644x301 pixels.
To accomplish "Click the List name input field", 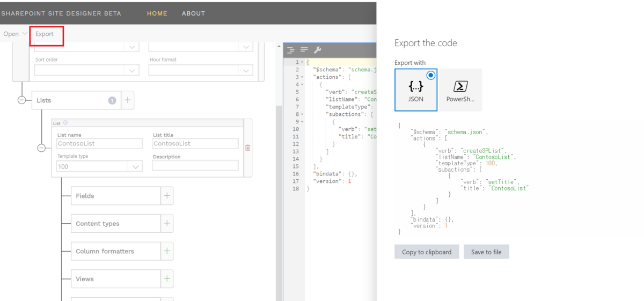I will point(99,144).
